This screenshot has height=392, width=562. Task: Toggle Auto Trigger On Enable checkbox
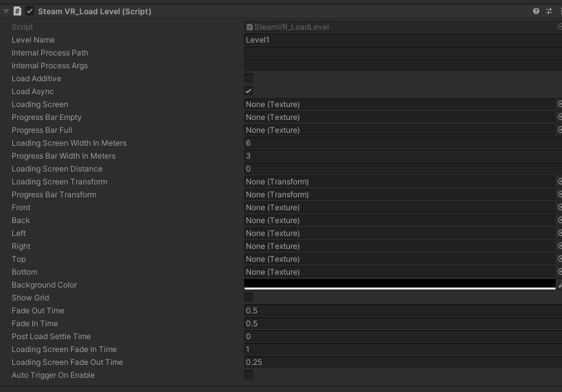tap(248, 375)
